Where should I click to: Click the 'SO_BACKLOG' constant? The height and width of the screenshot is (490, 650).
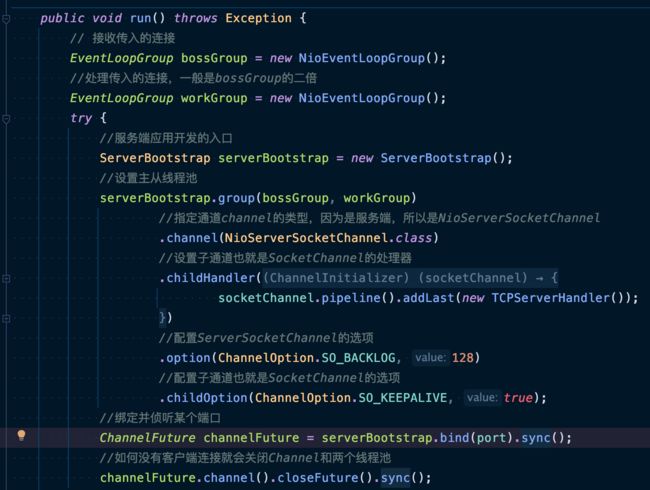tap(358, 358)
